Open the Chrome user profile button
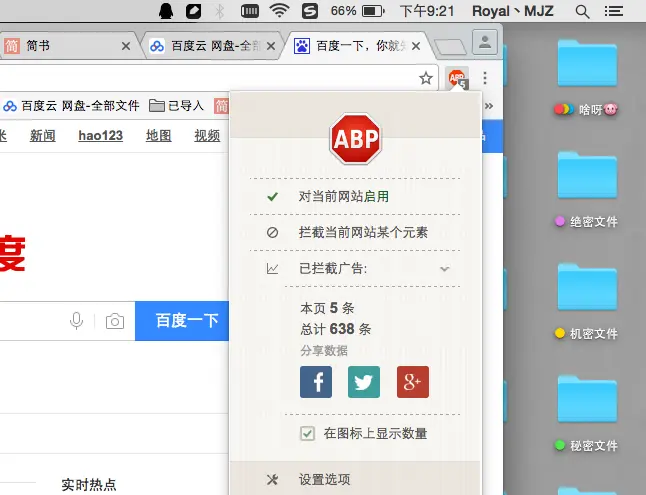 (485, 42)
